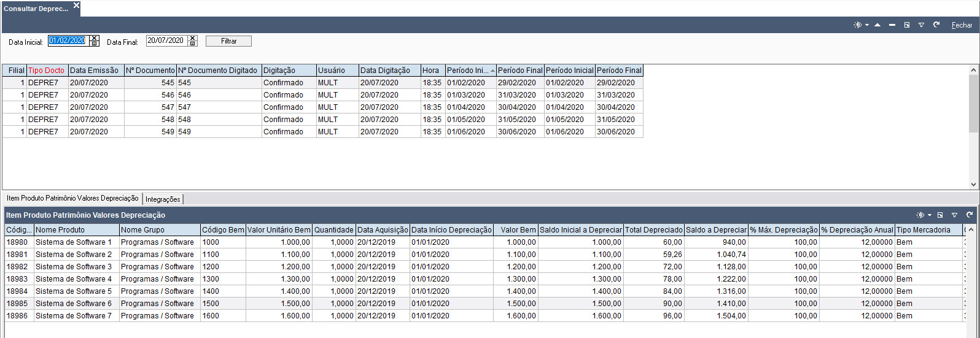Image resolution: width=980 pixels, height=338 pixels.
Task: Sort by the Período Ini... column header arrow
Action: click(492, 71)
